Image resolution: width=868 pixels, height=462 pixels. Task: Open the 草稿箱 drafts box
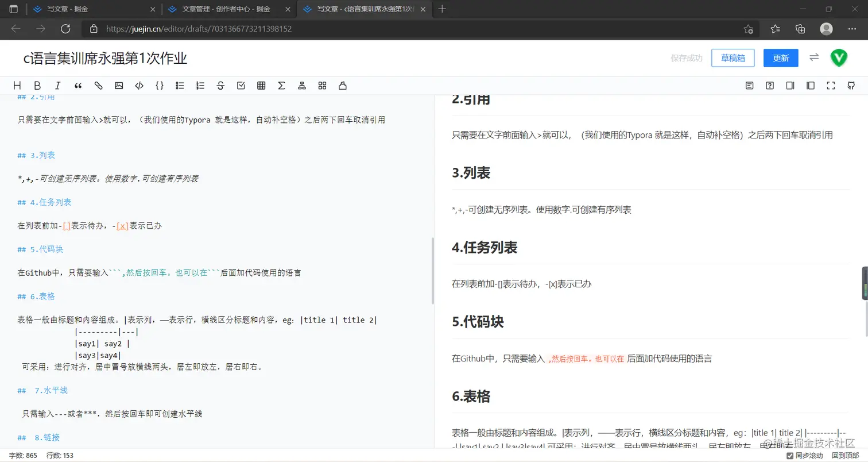[733, 57]
